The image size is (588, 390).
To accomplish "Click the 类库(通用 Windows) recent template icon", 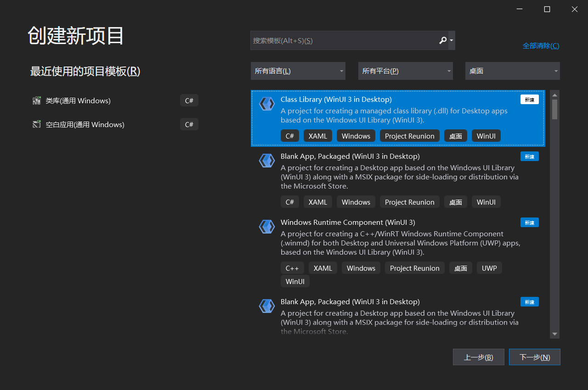I will 37,100.
